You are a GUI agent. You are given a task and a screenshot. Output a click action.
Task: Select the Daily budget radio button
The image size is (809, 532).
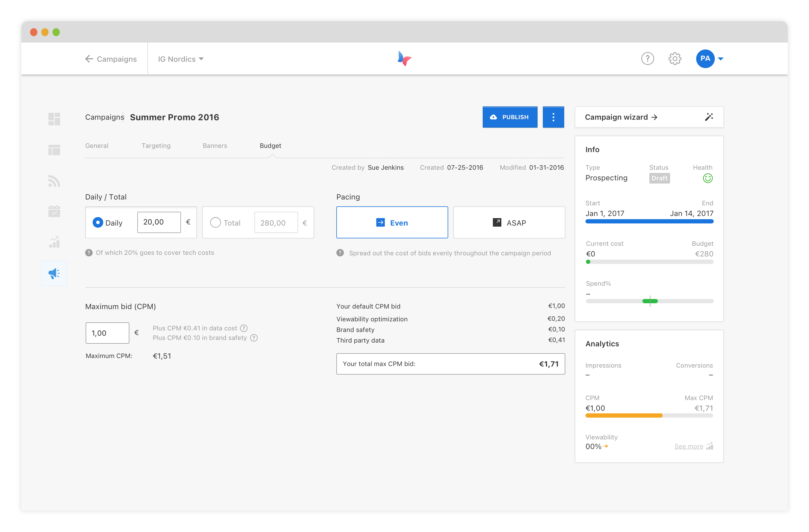98,223
